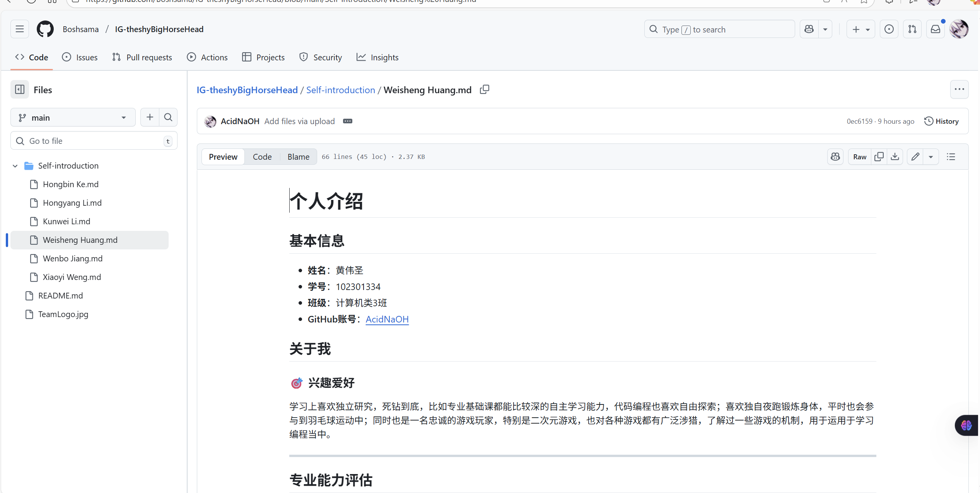Screen dimensions: 980x493
Task: Download the raw file
Action: pos(895,157)
